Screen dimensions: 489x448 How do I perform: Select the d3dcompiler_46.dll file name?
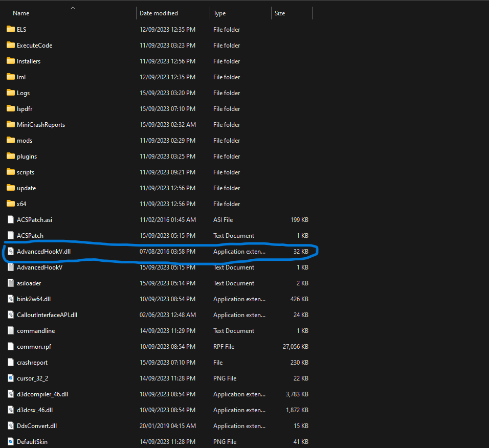(42, 394)
